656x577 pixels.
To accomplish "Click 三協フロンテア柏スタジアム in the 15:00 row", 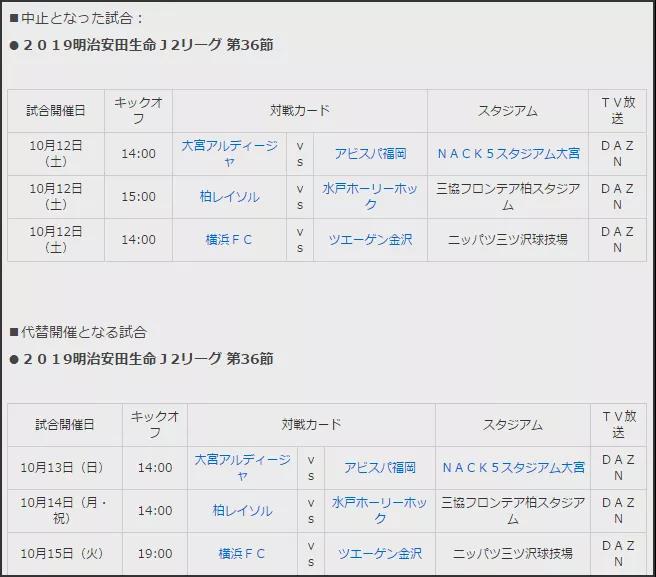I will (x=508, y=197).
